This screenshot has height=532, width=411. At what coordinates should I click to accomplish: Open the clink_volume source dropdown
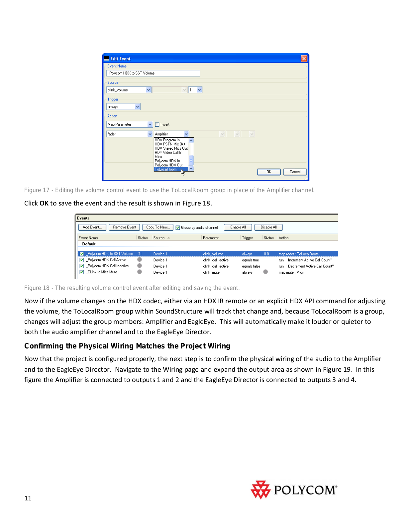(148, 90)
